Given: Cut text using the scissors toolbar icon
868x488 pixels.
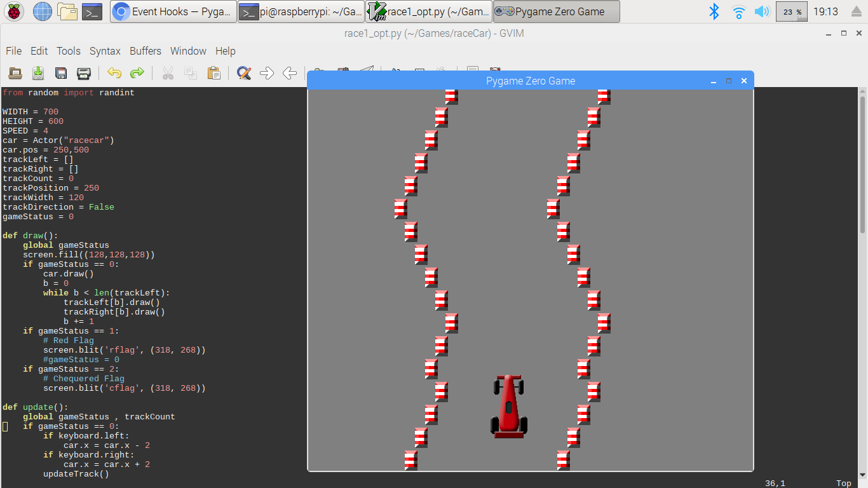Looking at the screenshot, I should point(168,73).
